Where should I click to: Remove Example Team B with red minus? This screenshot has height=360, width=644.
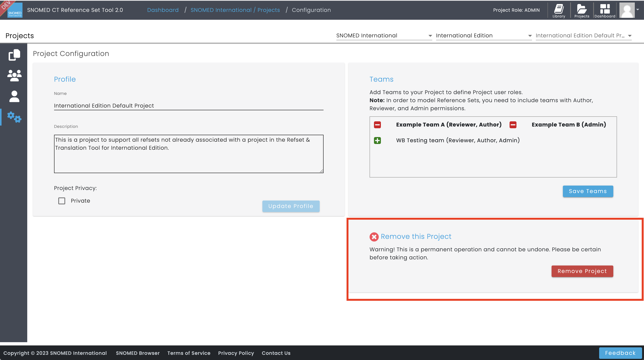pos(513,125)
